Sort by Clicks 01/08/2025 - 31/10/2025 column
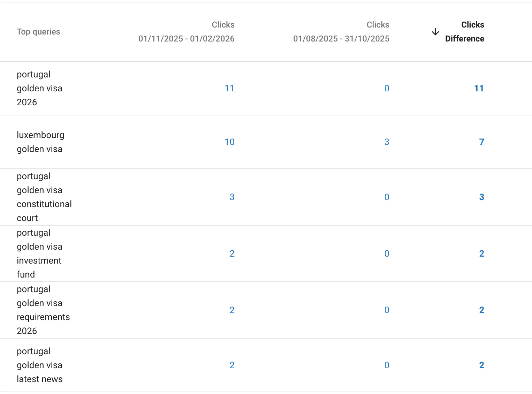The image size is (532, 394). [341, 32]
